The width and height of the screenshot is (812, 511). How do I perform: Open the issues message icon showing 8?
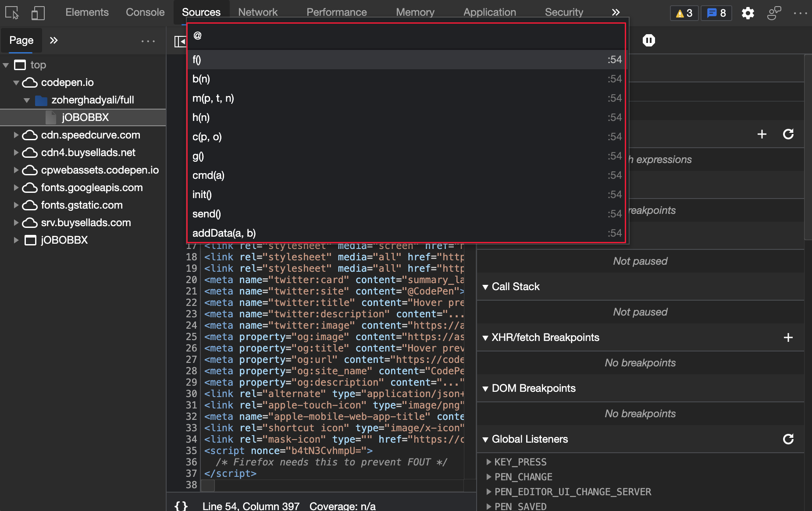click(716, 13)
